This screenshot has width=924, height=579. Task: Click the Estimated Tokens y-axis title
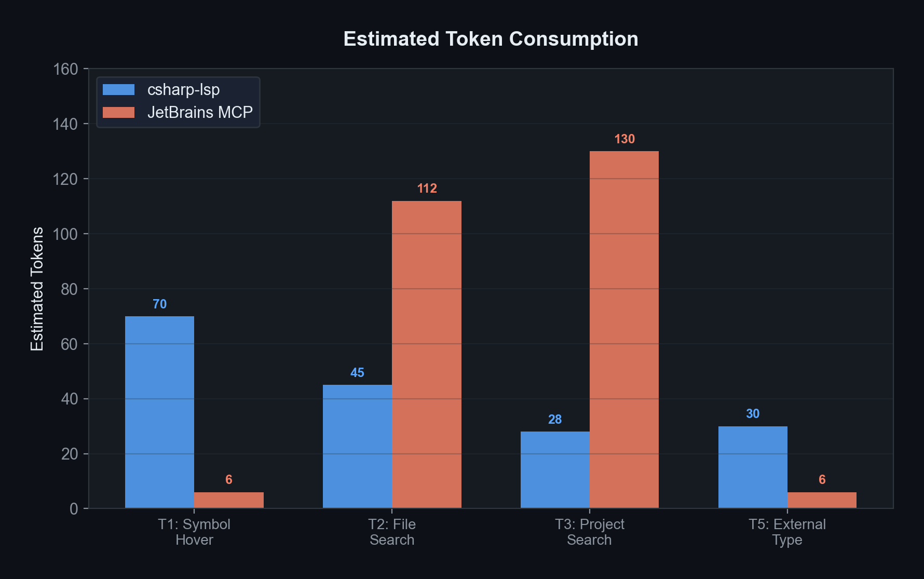pyautogui.click(x=37, y=289)
